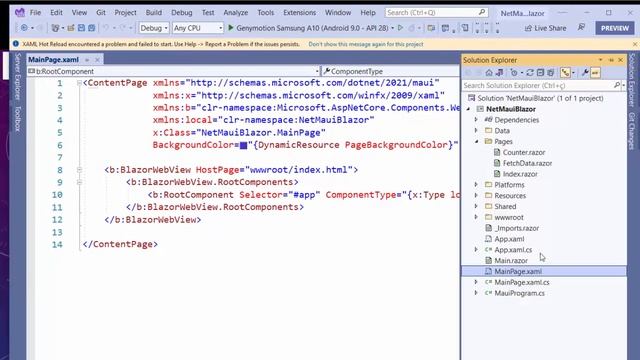Open the Extensions menu
640x360 pixels.
[300, 13]
